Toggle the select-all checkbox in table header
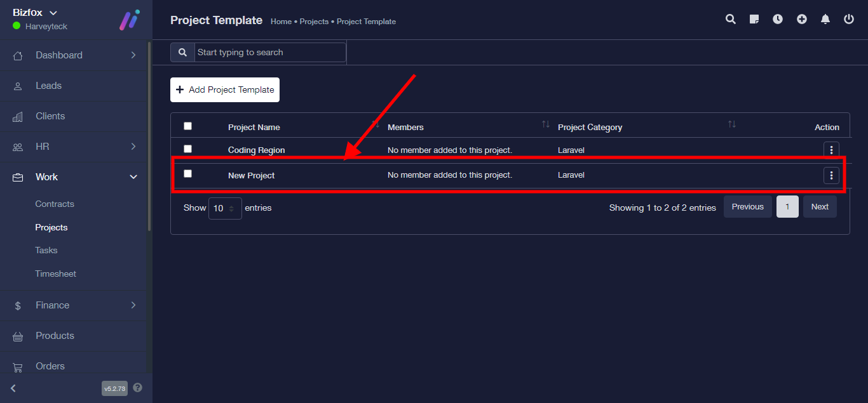This screenshot has height=403, width=868. [x=187, y=126]
